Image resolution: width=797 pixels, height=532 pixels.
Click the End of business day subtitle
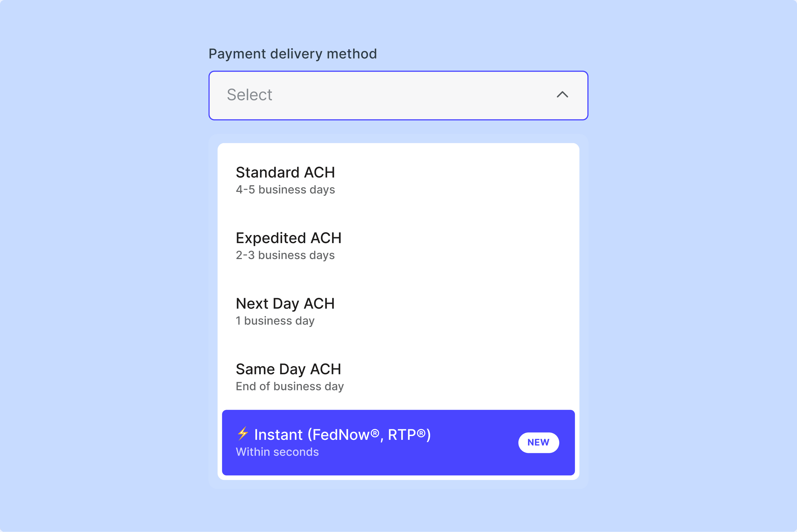click(290, 386)
